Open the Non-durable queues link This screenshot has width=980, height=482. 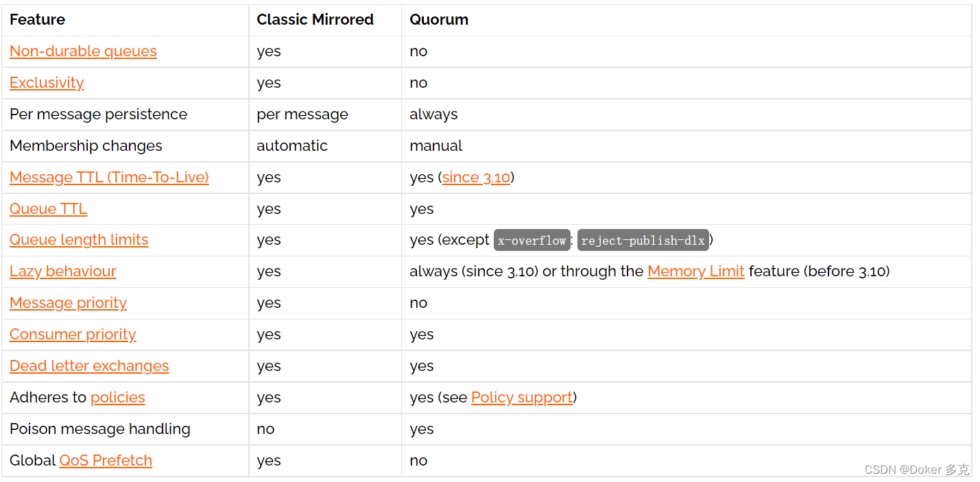click(x=83, y=51)
